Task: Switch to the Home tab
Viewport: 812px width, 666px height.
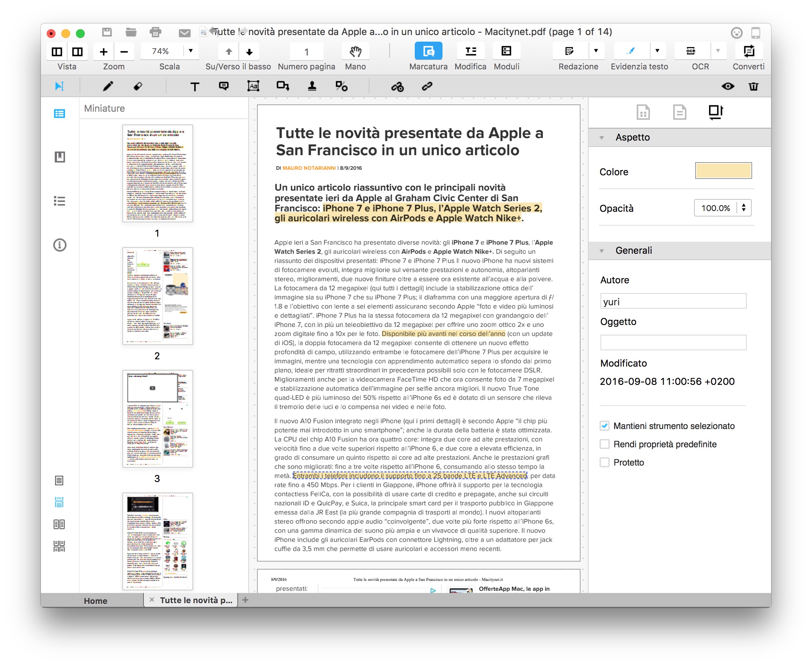Action: coord(96,601)
